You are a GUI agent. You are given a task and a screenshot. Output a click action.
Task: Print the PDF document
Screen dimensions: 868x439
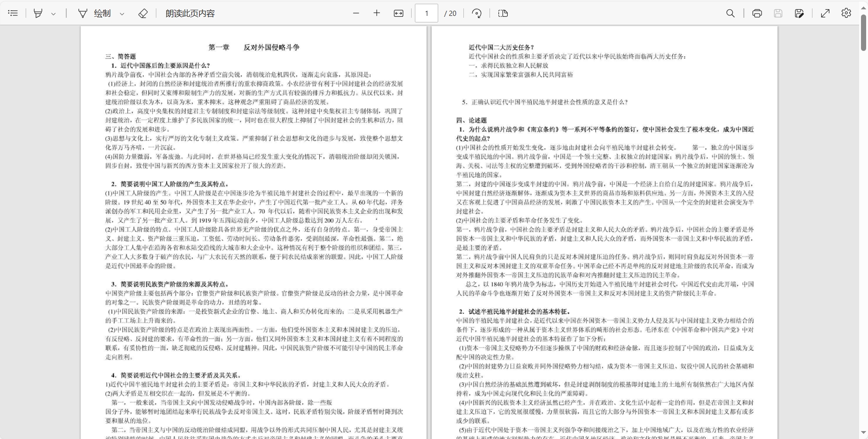(757, 13)
